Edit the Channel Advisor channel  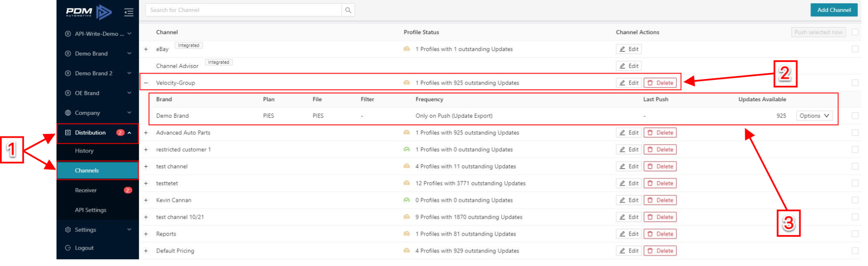[x=628, y=66]
